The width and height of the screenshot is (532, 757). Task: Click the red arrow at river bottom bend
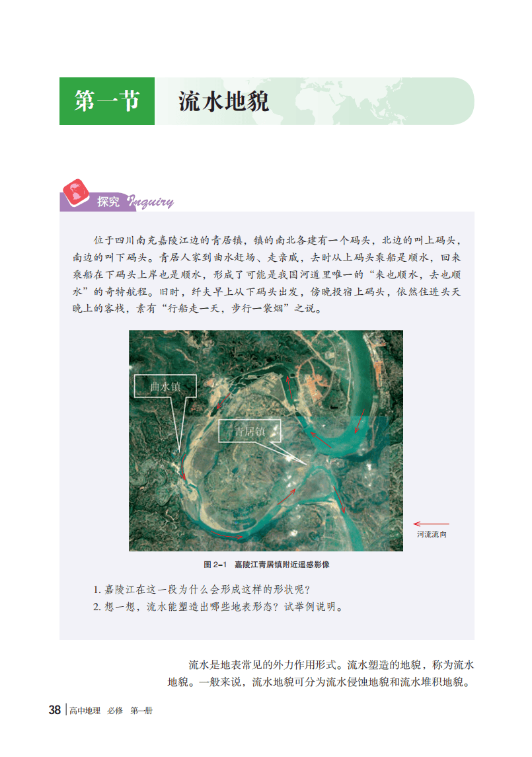[226, 535]
